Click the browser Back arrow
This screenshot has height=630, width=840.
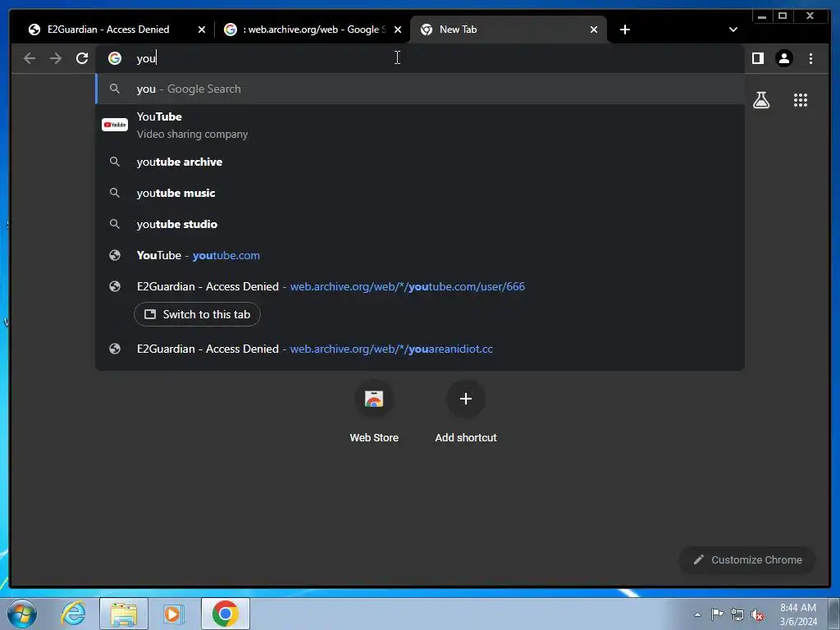(x=30, y=58)
